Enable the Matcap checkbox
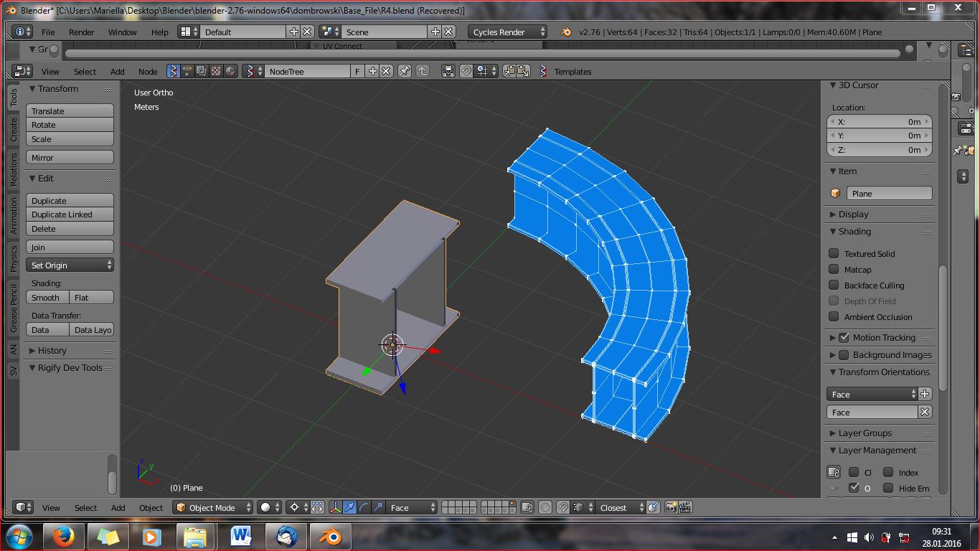Image resolution: width=980 pixels, height=551 pixels. [834, 269]
